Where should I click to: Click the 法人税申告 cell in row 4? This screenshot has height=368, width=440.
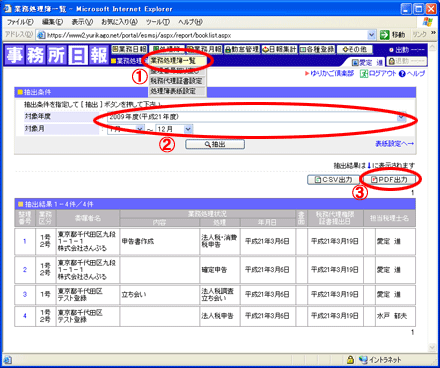220,316
